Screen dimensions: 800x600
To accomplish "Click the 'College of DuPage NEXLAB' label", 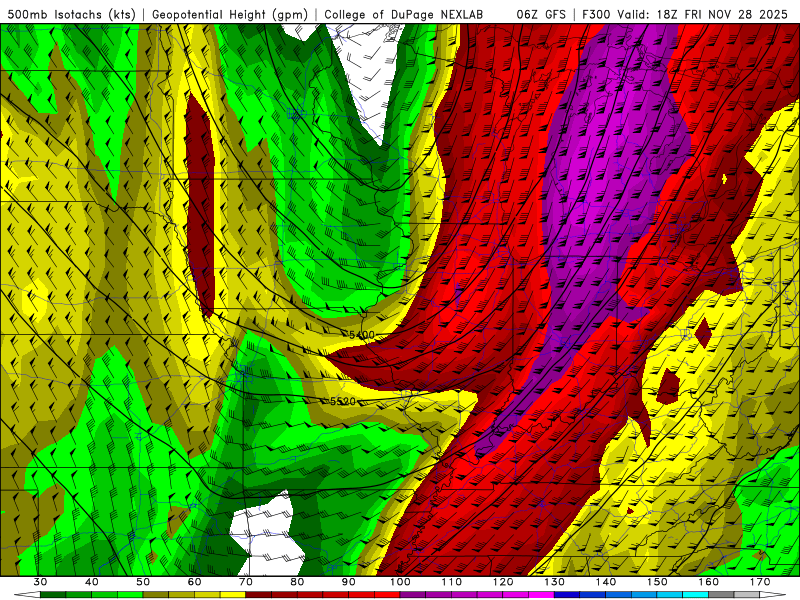I will [404, 14].
